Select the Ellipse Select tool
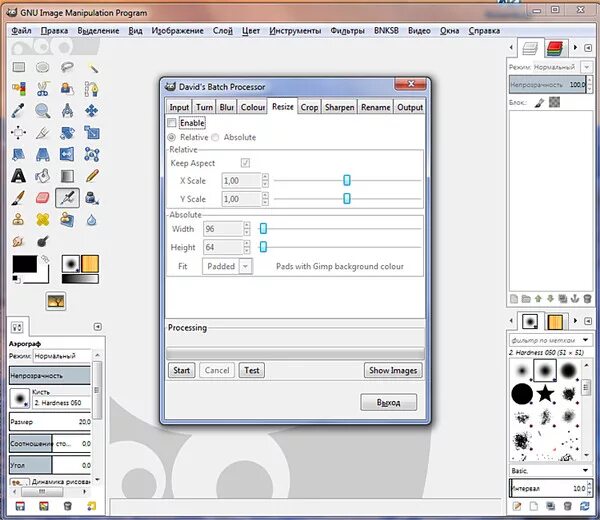The image size is (600, 520). [x=42, y=67]
